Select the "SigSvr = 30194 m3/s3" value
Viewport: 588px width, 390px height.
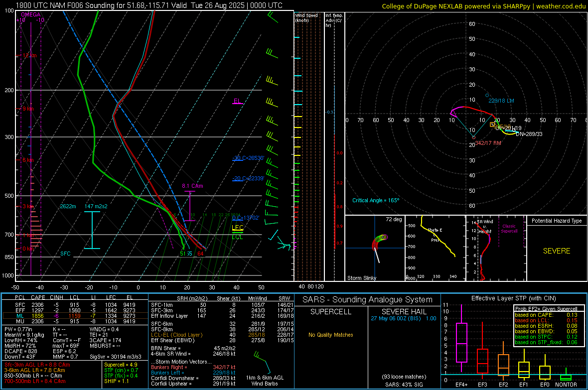click(x=116, y=357)
